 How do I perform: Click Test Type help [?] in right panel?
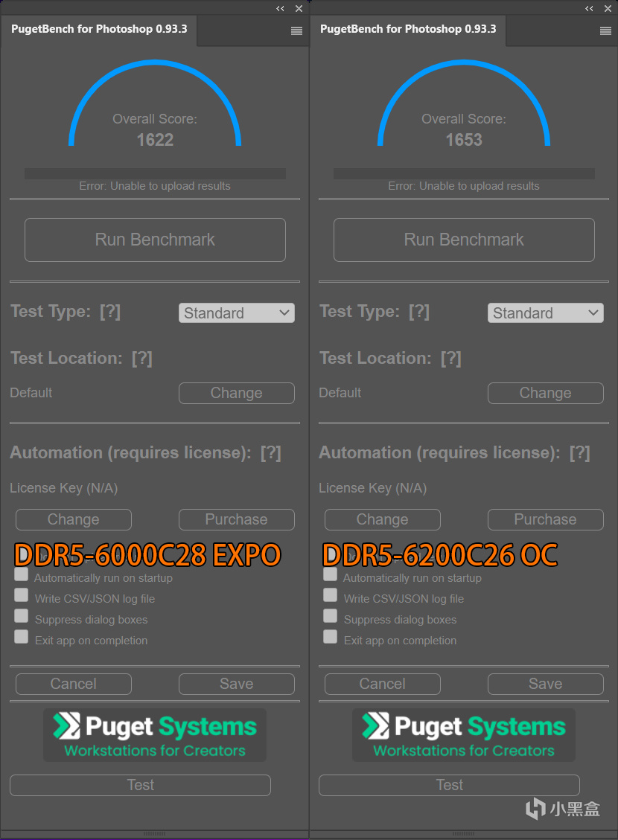419,312
